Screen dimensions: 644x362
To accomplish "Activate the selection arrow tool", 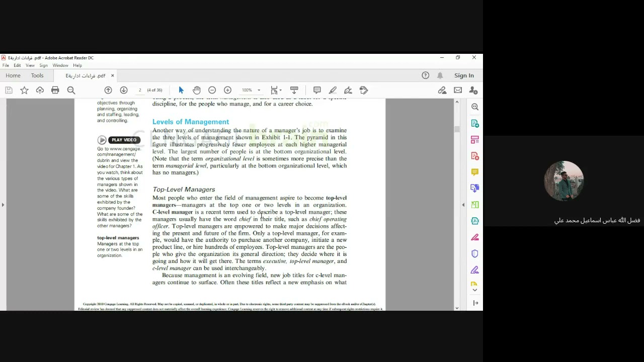I will click(x=181, y=90).
